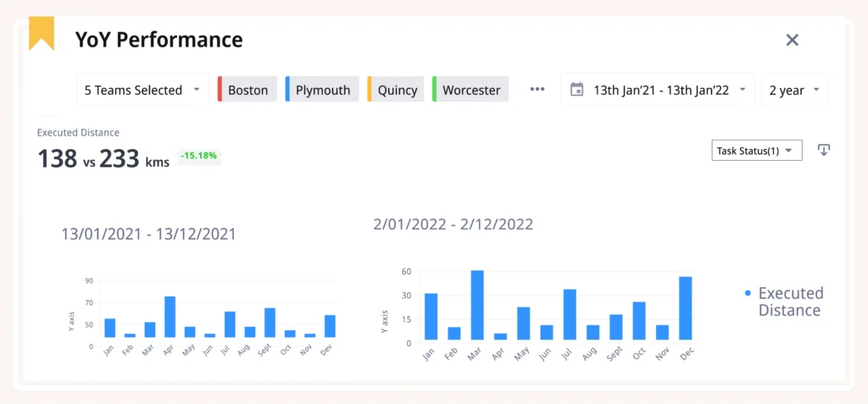Toggle the Worcester team filter chip

point(470,90)
